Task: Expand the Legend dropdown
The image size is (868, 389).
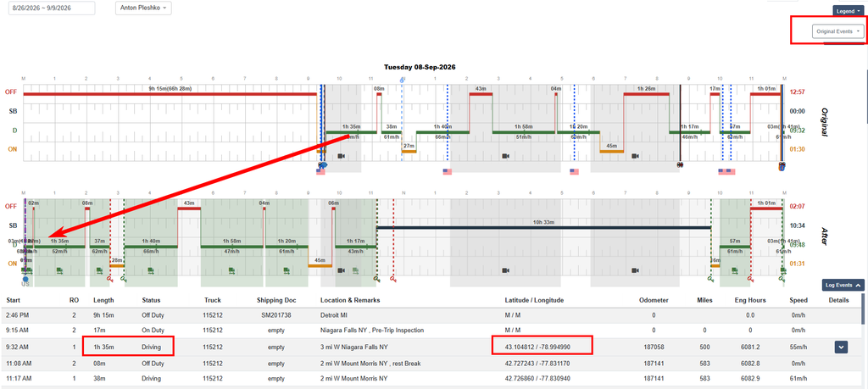Action: 848,10
